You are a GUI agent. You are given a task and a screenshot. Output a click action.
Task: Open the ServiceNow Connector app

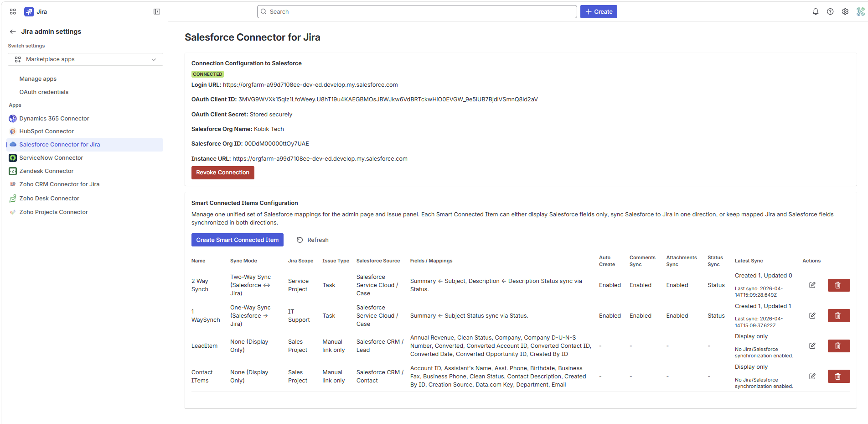tap(51, 158)
